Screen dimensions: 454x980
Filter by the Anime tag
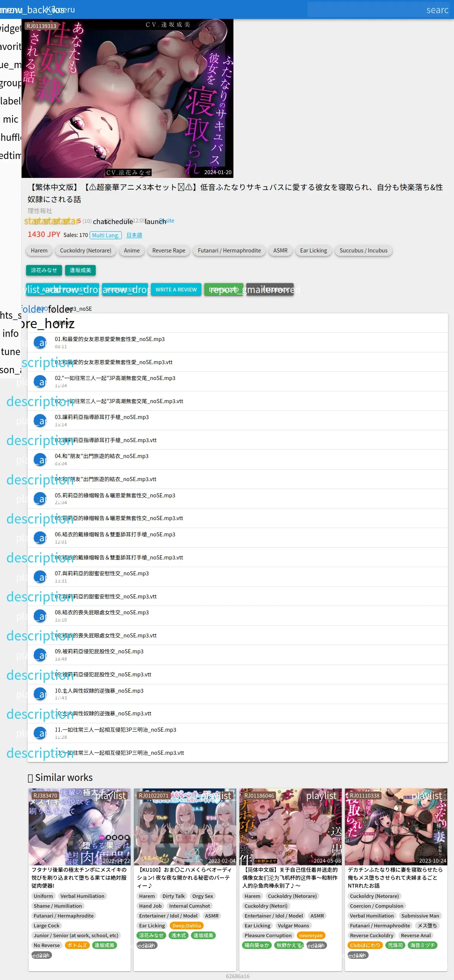point(132,250)
